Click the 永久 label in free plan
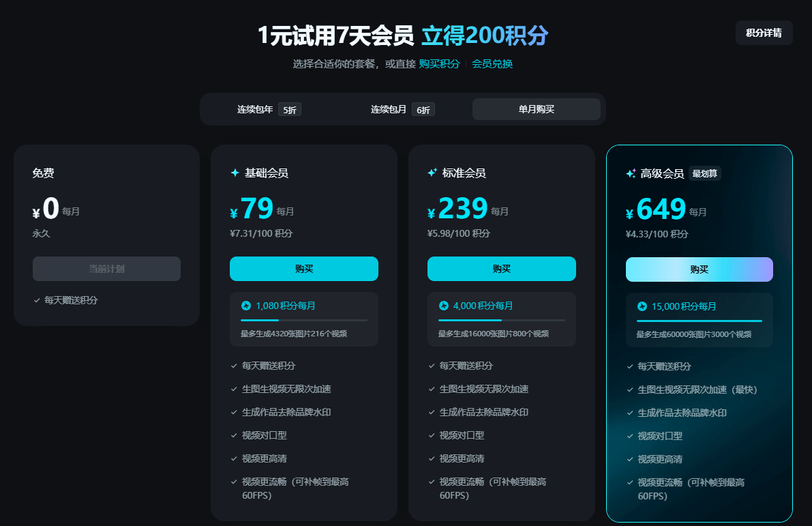812x526 pixels. tap(41, 233)
